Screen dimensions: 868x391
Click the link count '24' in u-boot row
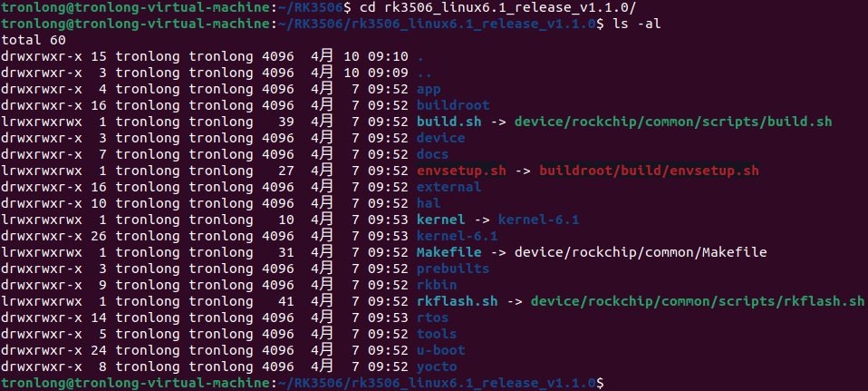click(x=99, y=350)
